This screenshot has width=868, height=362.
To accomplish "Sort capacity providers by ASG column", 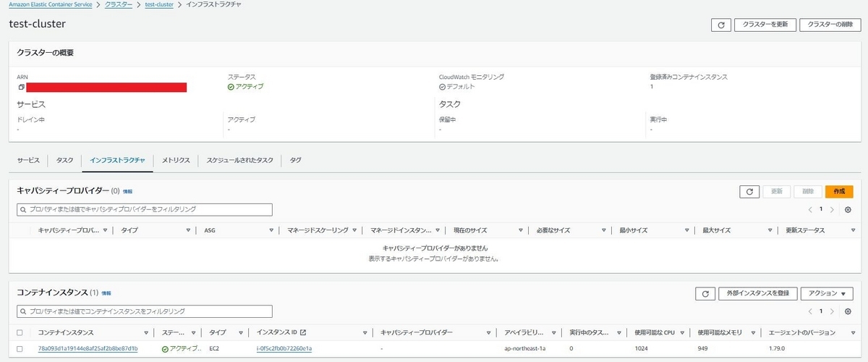I will (271, 230).
